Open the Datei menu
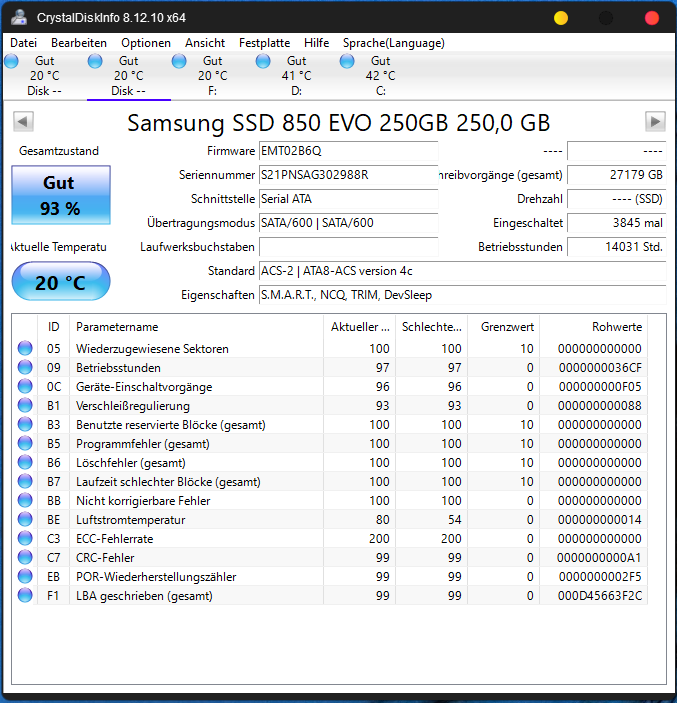 pos(23,43)
